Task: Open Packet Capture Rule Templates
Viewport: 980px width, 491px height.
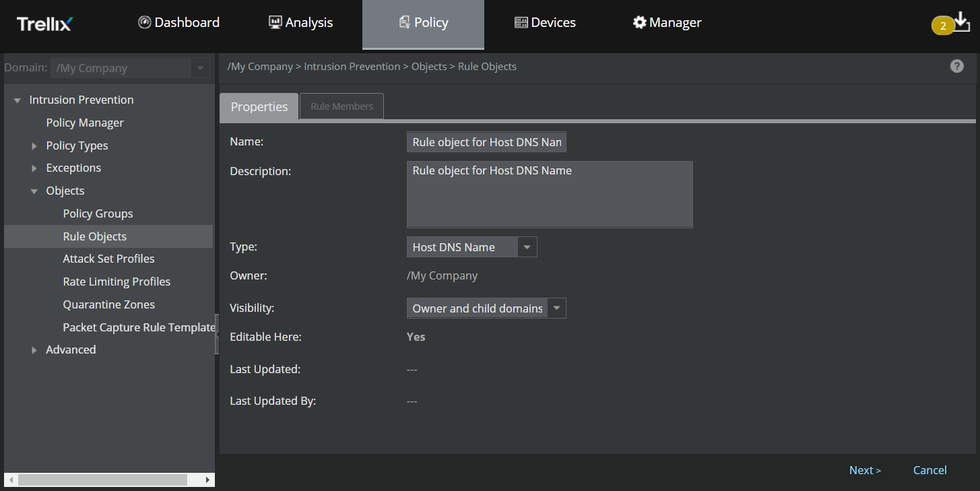Action: point(139,327)
